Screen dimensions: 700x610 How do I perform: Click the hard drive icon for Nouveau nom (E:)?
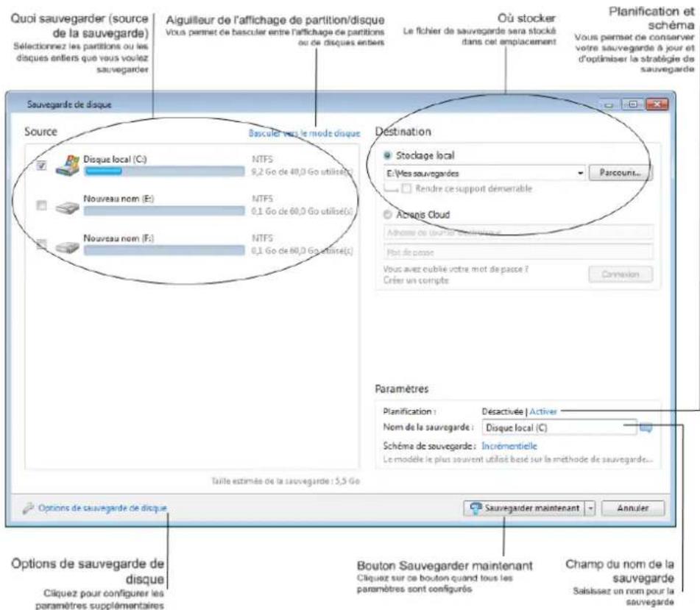click(x=68, y=207)
